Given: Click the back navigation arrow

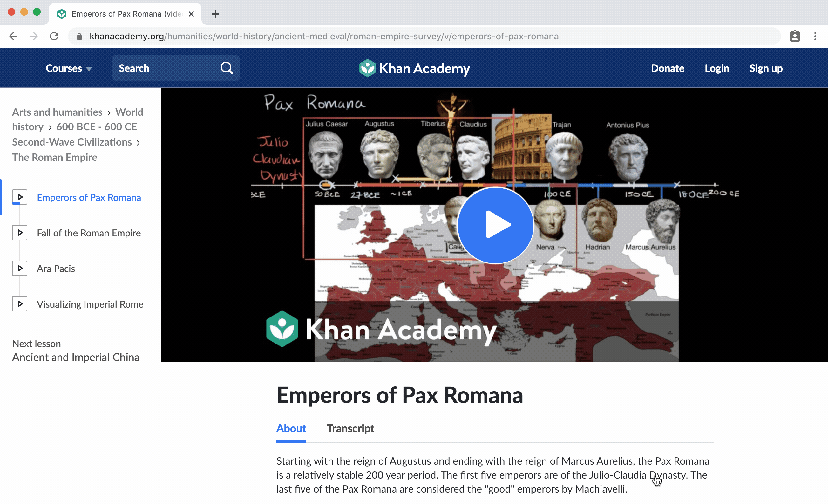Looking at the screenshot, I should [13, 36].
